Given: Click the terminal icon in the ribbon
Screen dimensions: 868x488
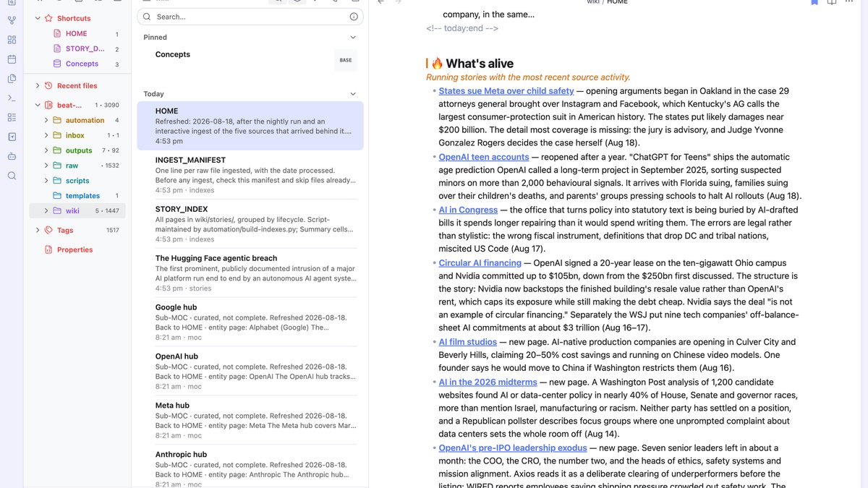Looking at the screenshot, I should pyautogui.click(x=12, y=98).
